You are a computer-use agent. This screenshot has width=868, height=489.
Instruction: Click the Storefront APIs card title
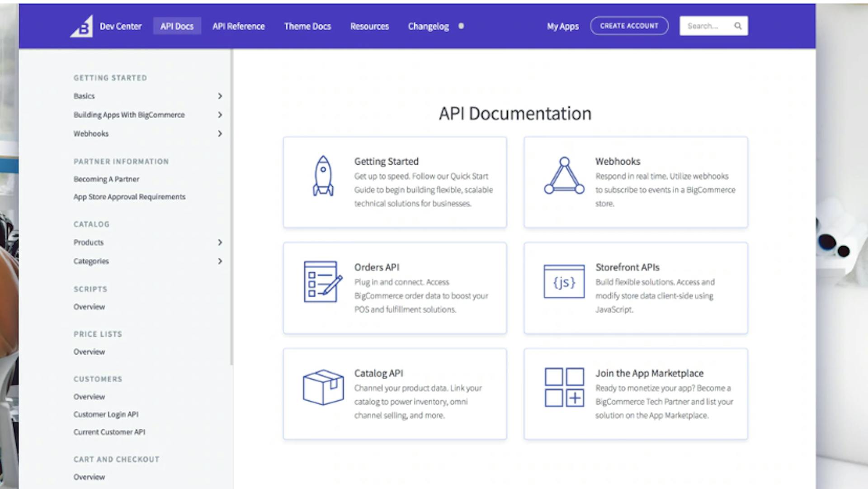tap(627, 267)
